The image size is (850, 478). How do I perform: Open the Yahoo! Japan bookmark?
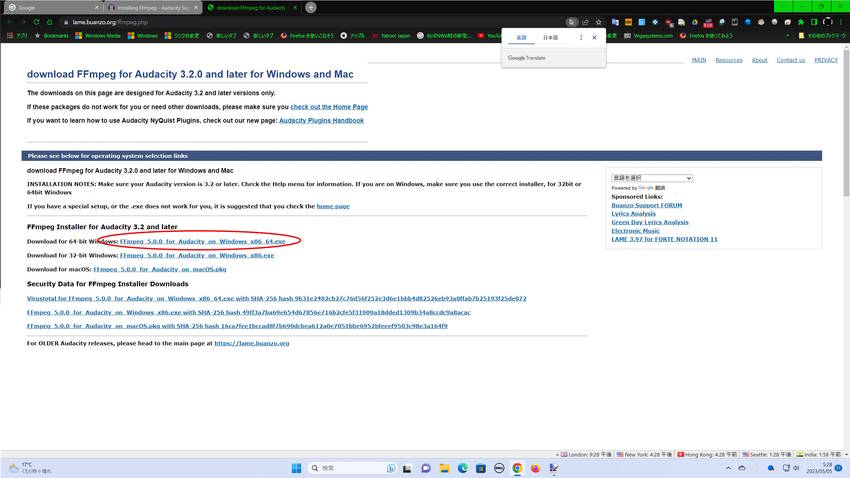pos(391,36)
